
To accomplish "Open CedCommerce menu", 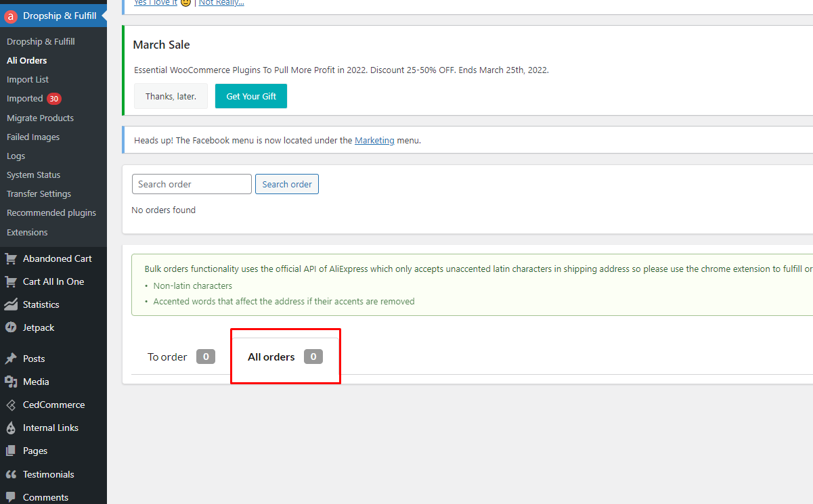I will point(53,405).
